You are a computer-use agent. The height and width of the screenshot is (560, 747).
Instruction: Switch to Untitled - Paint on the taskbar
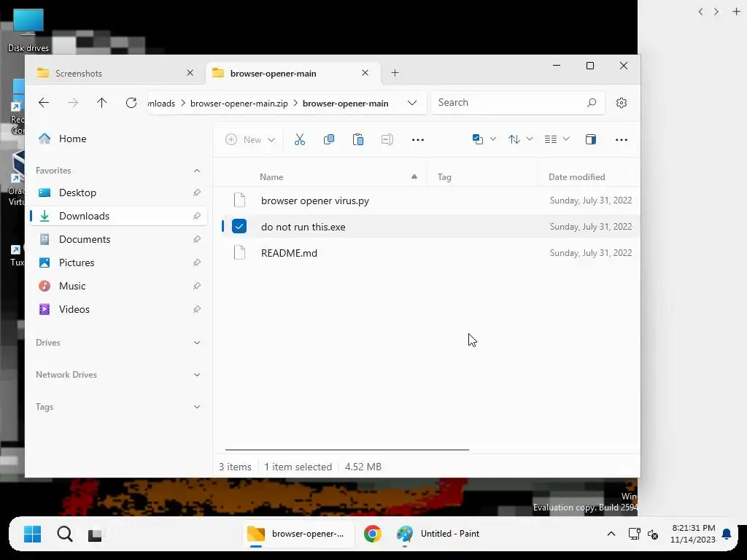coord(439,534)
